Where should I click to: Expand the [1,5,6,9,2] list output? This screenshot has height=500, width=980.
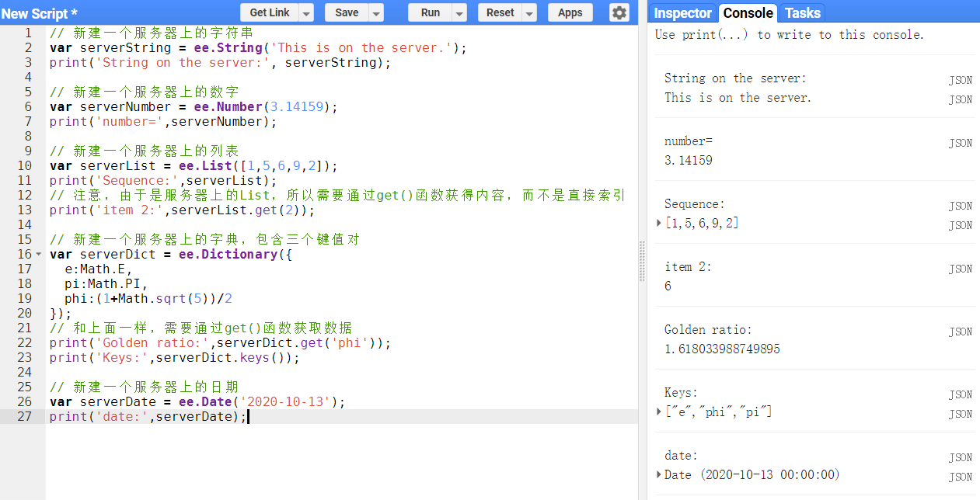point(660,224)
